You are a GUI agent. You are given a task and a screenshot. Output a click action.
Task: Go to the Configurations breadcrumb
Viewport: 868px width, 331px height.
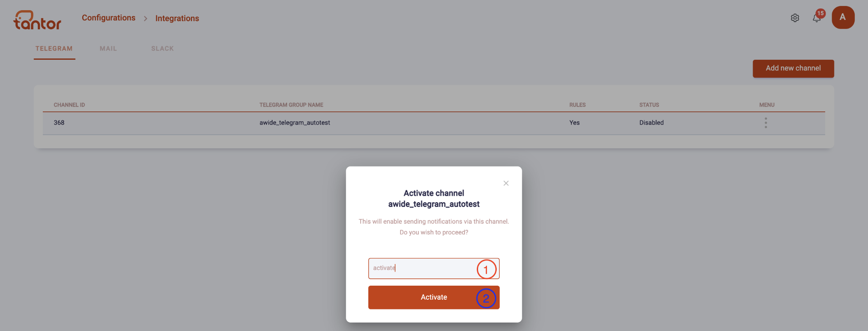[108, 18]
